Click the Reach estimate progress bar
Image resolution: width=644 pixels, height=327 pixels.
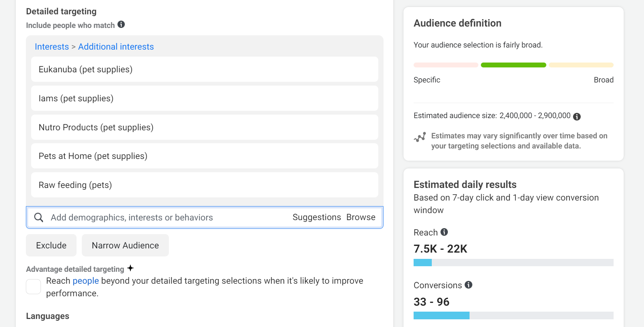(514, 263)
